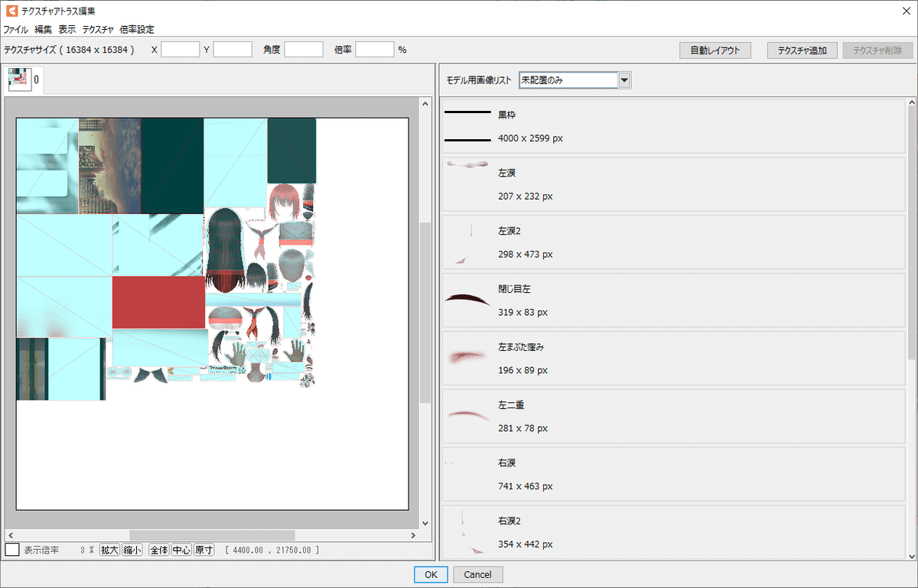Click the 縮小 zoom out button
The width and height of the screenshot is (918, 588).
coord(133,550)
